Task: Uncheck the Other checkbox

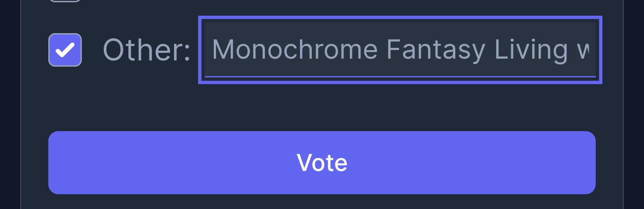Action: [x=65, y=50]
